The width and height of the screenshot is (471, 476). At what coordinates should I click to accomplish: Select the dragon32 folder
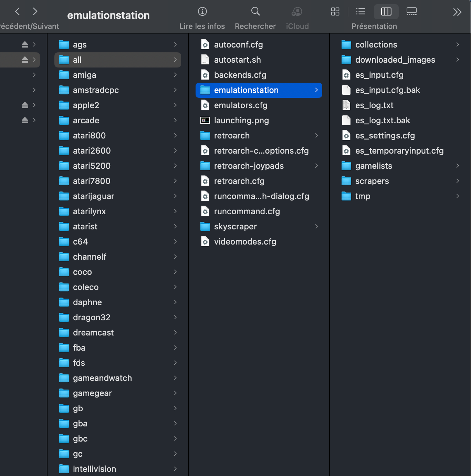click(x=118, y=317)
